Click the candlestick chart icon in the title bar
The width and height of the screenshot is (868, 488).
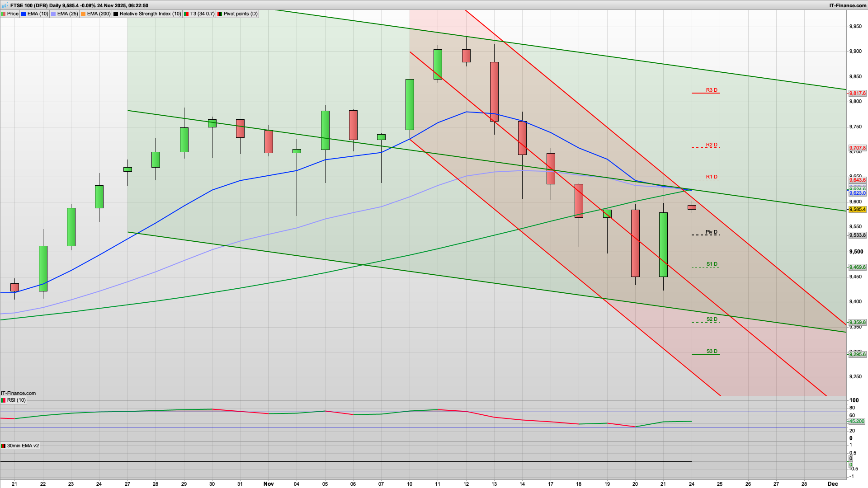tap(5, 5)
